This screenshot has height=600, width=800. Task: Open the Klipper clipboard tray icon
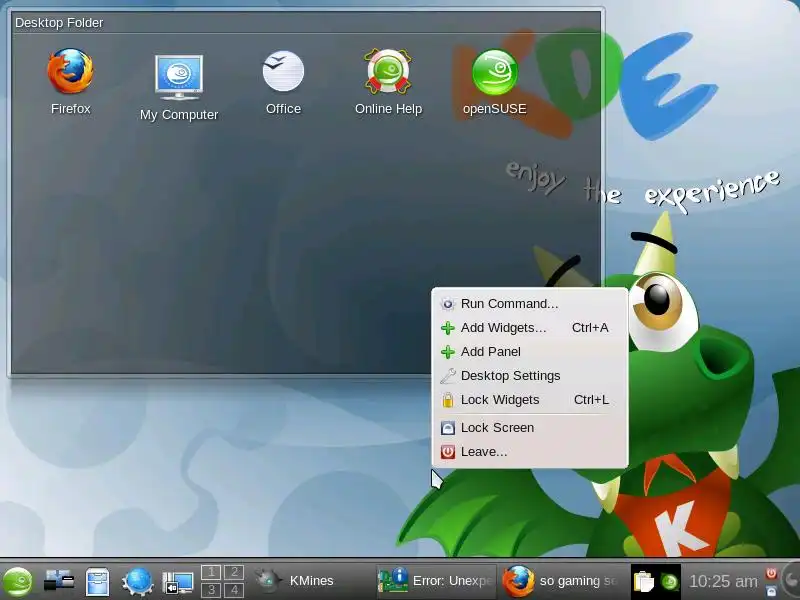(643, 582)
